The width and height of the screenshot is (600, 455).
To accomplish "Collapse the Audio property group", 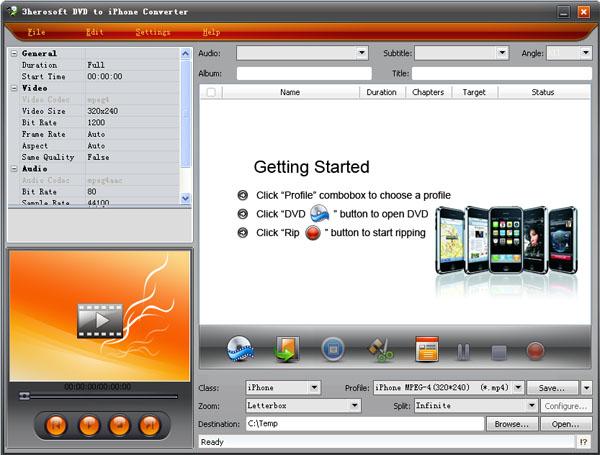I will 14,168.
